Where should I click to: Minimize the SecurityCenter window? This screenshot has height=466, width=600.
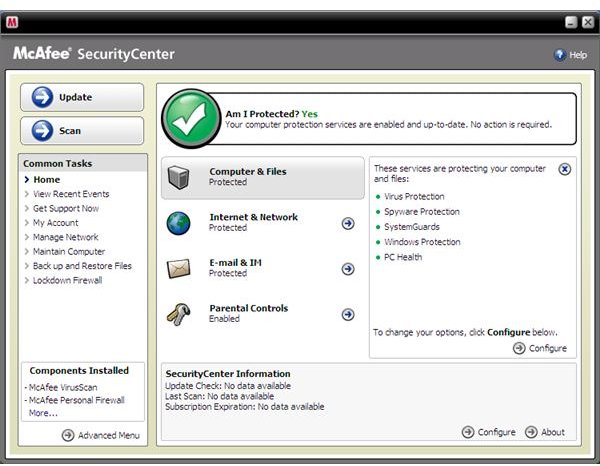tap(571, 22)
